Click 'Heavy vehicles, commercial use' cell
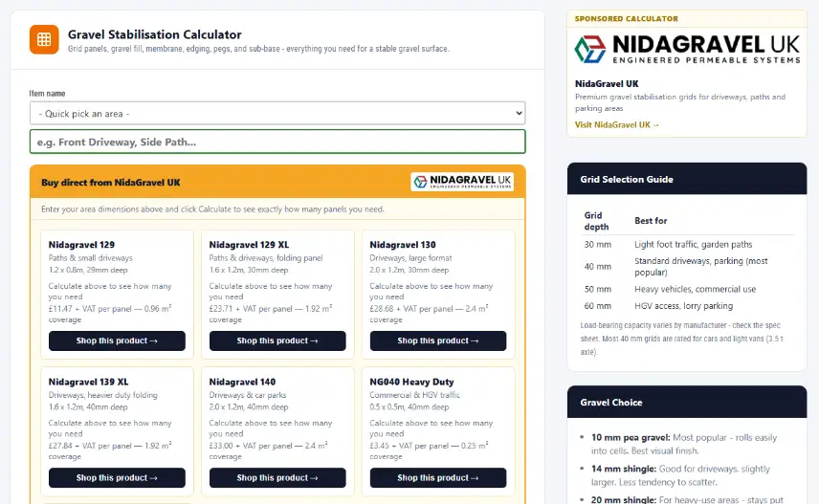Screen dimensions: 819x504 (696, 289)
